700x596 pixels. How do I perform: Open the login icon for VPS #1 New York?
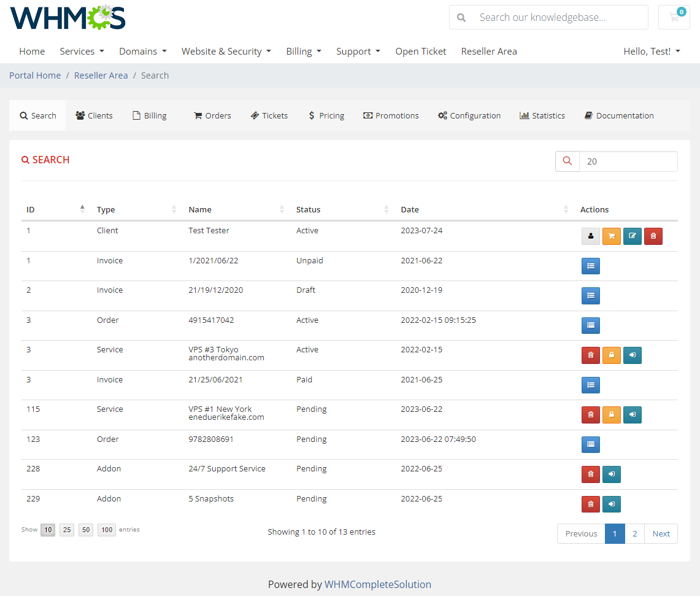point(632,414)
